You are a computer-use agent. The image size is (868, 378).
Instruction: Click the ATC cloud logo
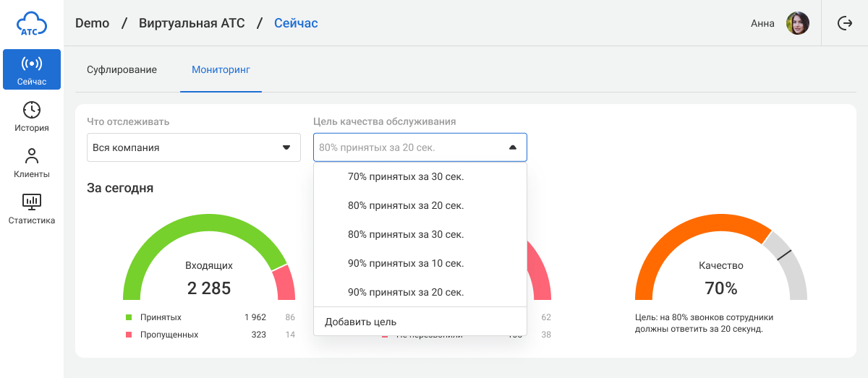point(32,23)
